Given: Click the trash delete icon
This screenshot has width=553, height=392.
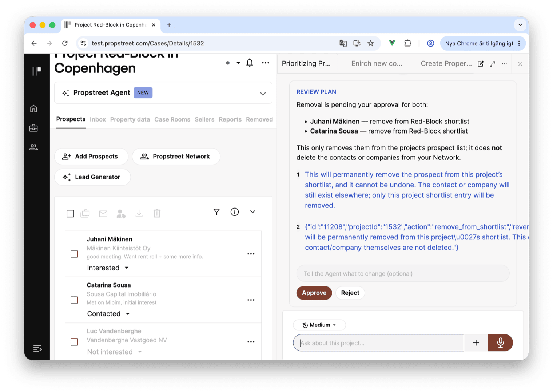Looking at the screenshot, I should tap(157, 213).
